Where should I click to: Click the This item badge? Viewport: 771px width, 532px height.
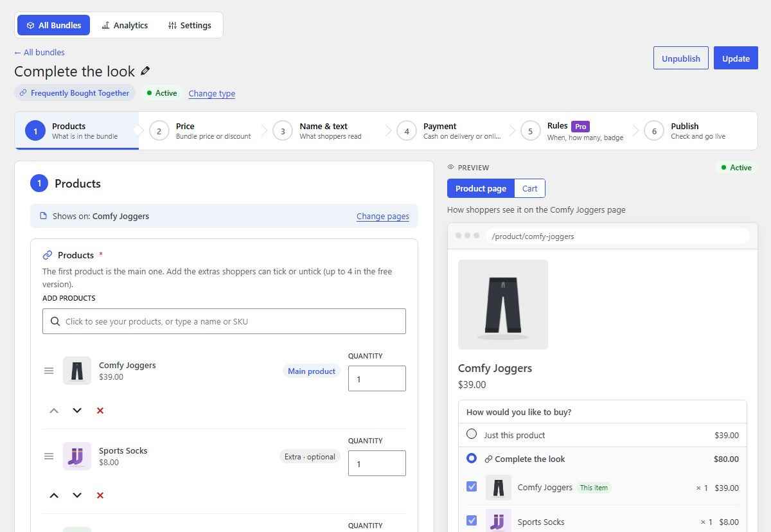coord(594,488)
